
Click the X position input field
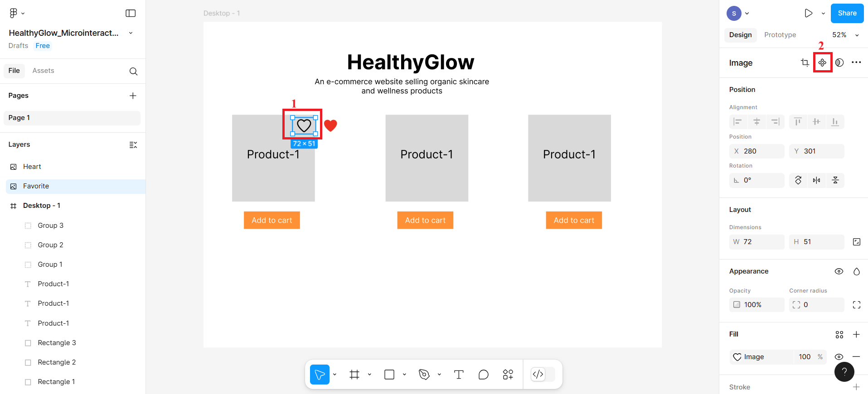point(761,151)
